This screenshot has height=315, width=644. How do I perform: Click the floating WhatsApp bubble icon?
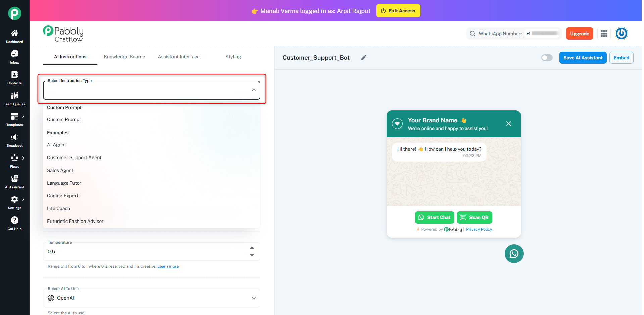click(x=514, y=254)
